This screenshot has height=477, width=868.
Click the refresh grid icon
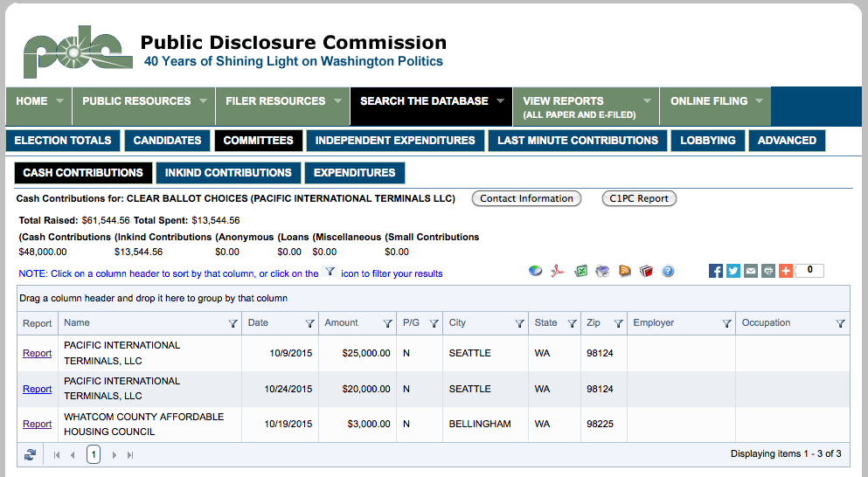tap(31, 454)
